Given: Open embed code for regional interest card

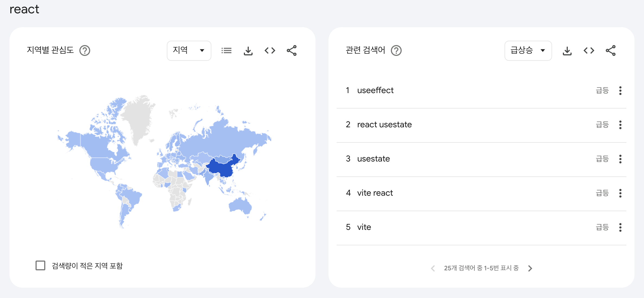Looking at the screenshot, I should 270,50.
